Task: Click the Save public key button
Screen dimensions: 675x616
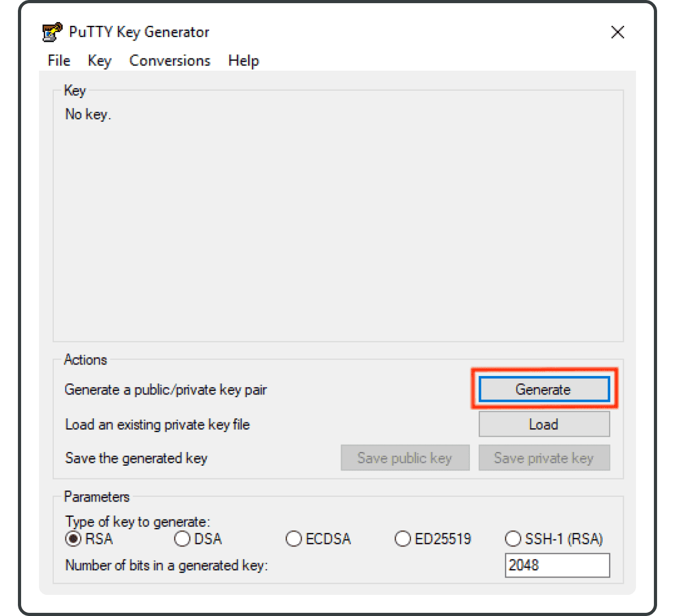Action: coord(404,458)
